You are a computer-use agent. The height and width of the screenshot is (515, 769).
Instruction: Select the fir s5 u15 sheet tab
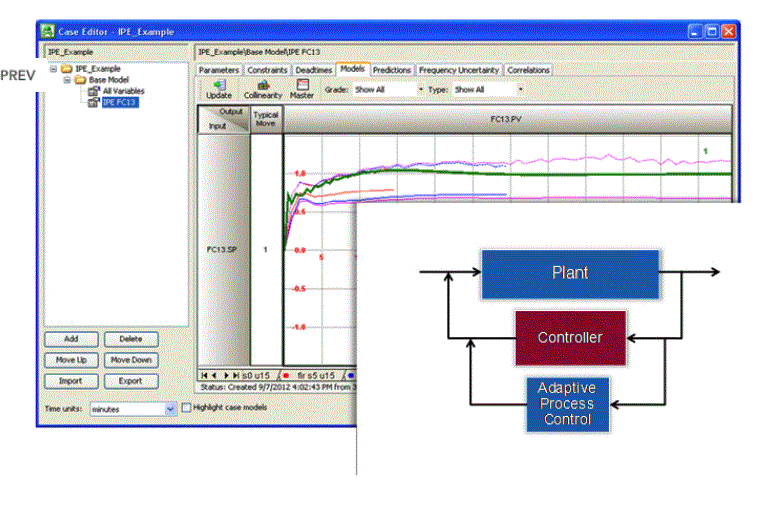click(x=316, y=375)
